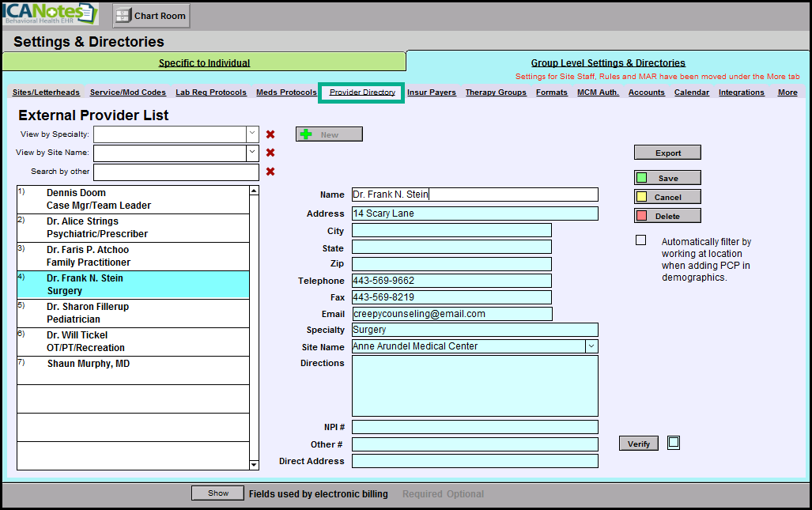Viewport: 812px width, 510px height.
Task: Click the Export button
Action: pyautogui.click(x=667, y=153)
